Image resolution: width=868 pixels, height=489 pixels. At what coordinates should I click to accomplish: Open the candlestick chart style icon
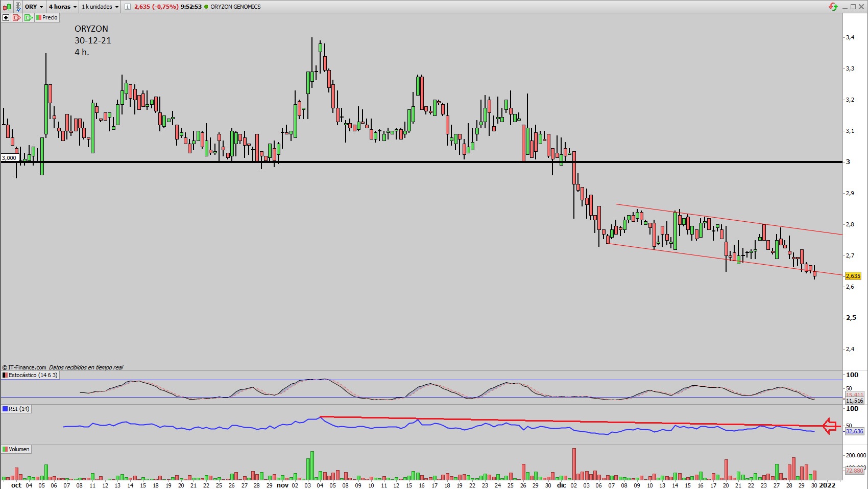click(x=6, y=7)
